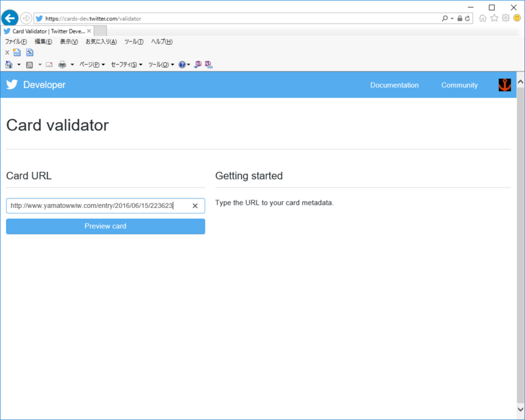Open the 編集(E) menu
Screen dimensions: 525x420
point(43,41)
